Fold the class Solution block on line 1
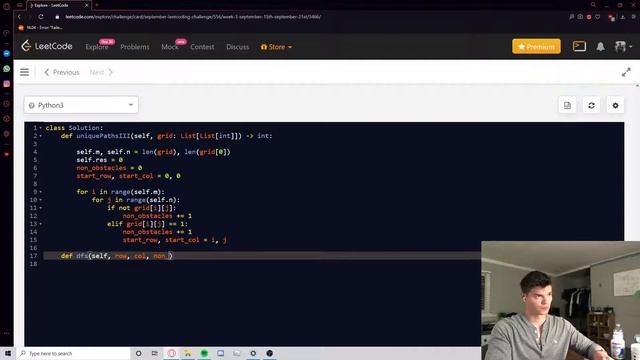Image resolution: width=640 pixels, height=360 pixels. 41,128
